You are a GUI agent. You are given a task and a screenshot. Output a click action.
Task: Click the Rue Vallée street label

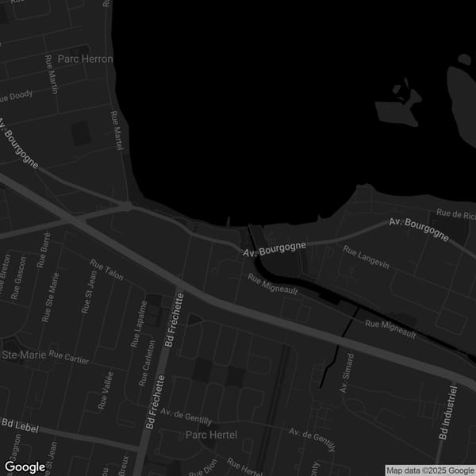pos(105,390)
